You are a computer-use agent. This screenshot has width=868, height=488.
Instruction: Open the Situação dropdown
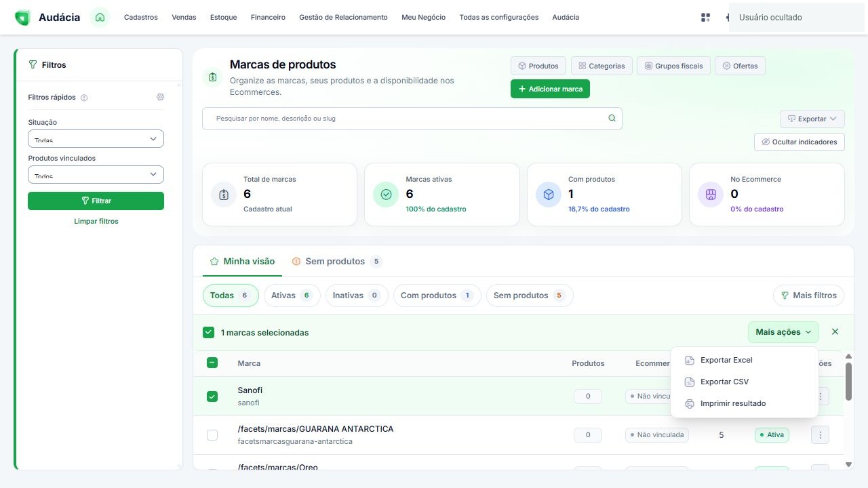[96, 138]
